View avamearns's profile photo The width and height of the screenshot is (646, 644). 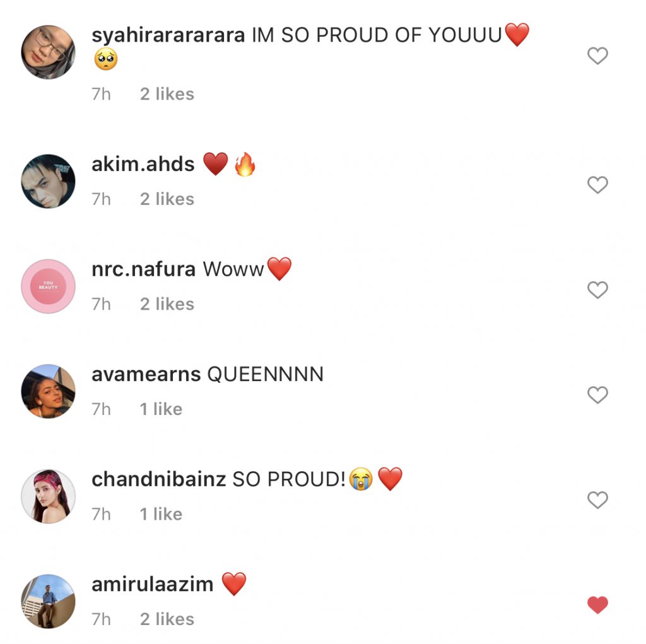tap(48, 392)
